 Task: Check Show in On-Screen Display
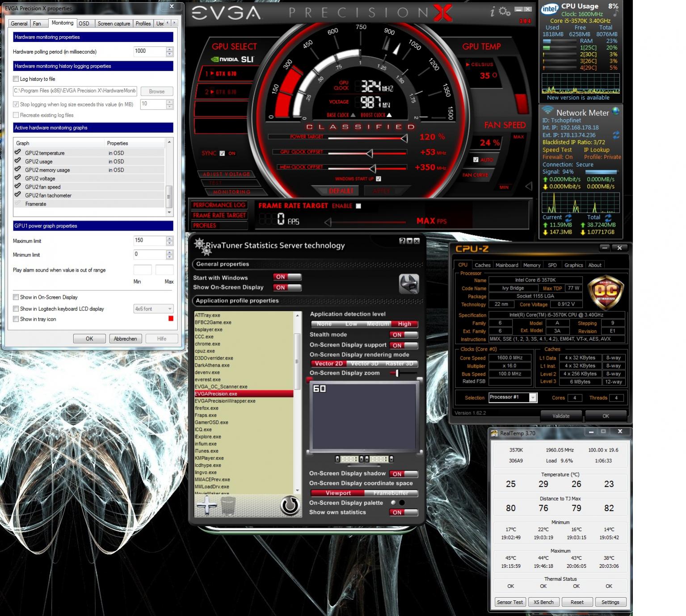tap(16, 297)
